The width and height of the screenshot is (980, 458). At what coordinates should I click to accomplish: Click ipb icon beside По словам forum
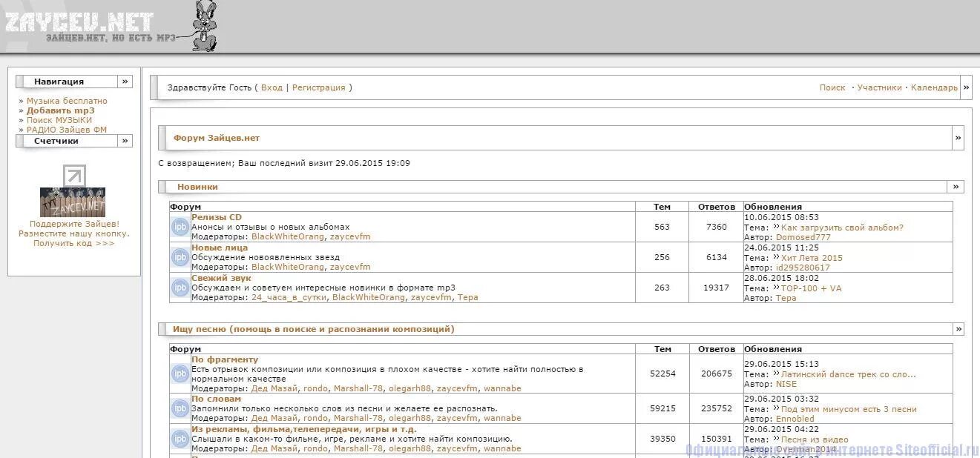180,408
